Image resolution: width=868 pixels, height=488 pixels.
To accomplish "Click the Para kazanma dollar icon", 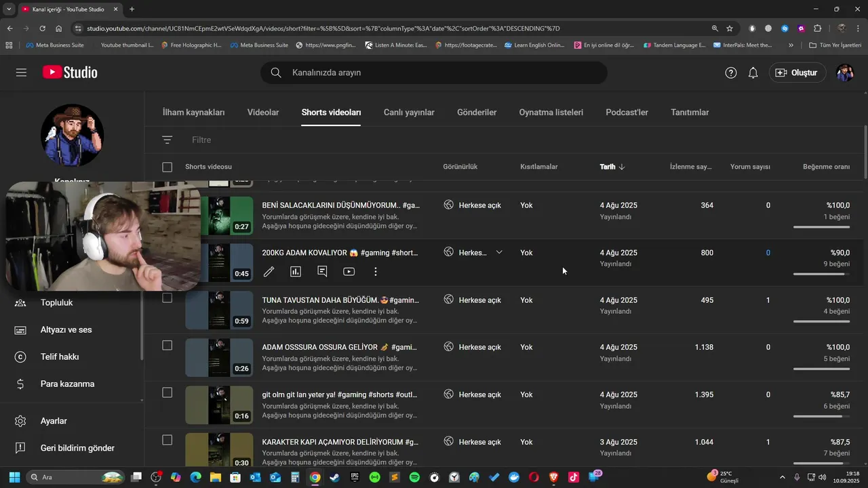I will [20, 384].
